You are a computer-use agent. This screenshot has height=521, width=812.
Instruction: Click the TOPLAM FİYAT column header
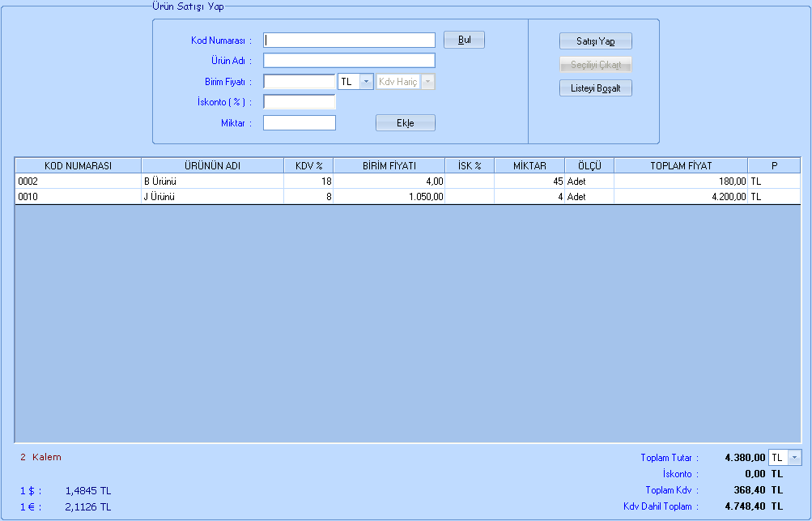[681, 166]
